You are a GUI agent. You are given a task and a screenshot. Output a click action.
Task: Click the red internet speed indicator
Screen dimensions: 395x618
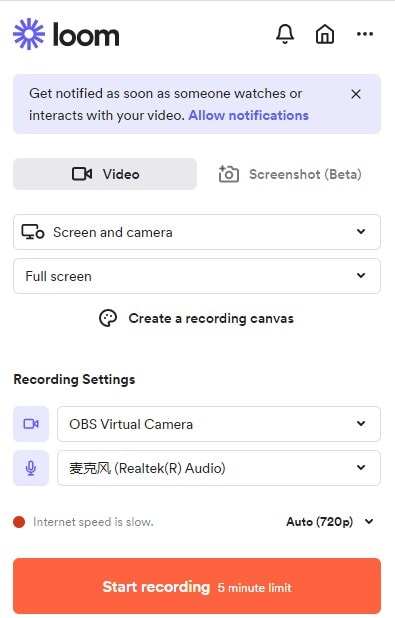tap(19, 522)
